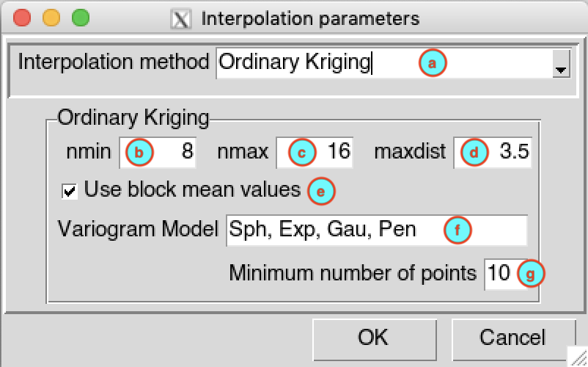Focus the maxdist value field

(x=493, y=153)
